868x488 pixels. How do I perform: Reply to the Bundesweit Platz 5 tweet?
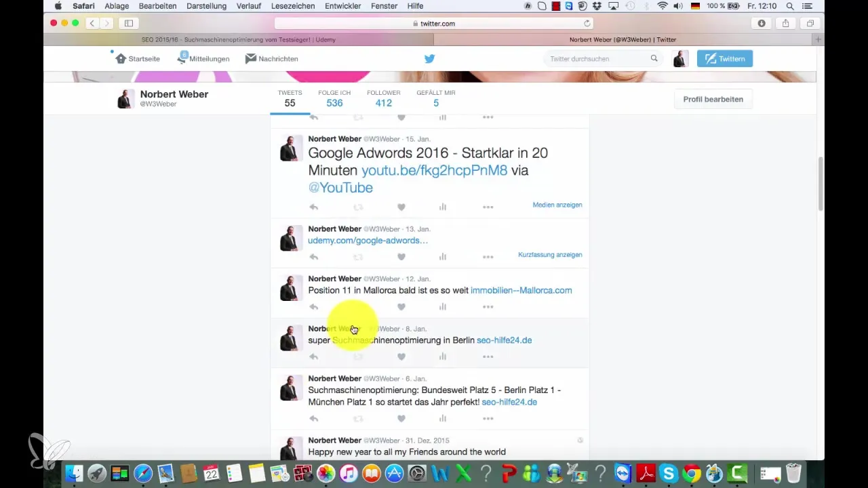[313, 419]
